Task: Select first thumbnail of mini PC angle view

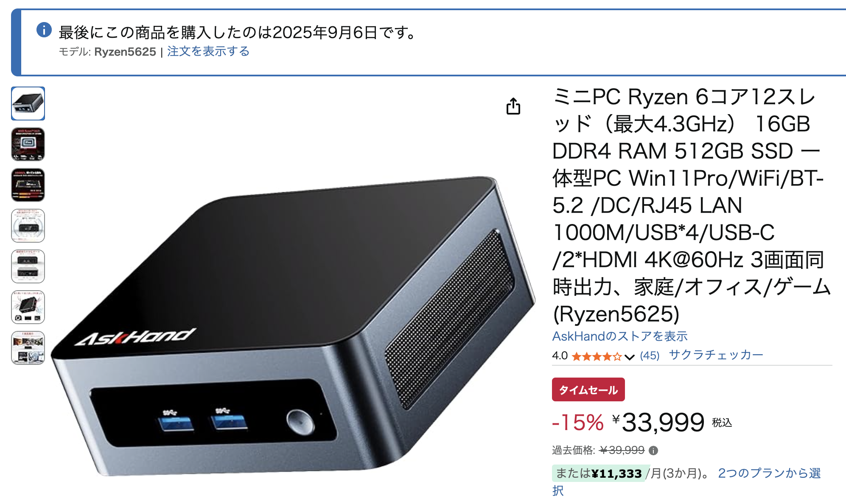Action: pos(28,104)
